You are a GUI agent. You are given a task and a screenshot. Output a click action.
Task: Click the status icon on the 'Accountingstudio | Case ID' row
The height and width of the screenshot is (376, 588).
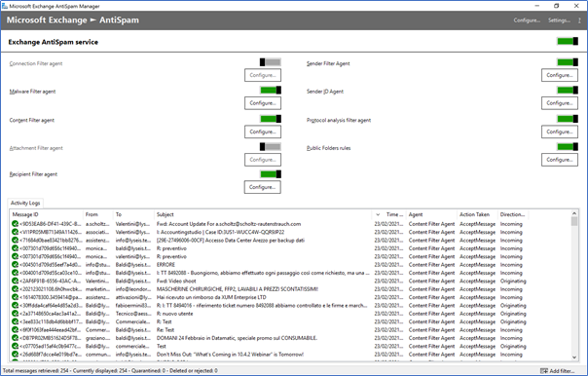coord(15,232)
